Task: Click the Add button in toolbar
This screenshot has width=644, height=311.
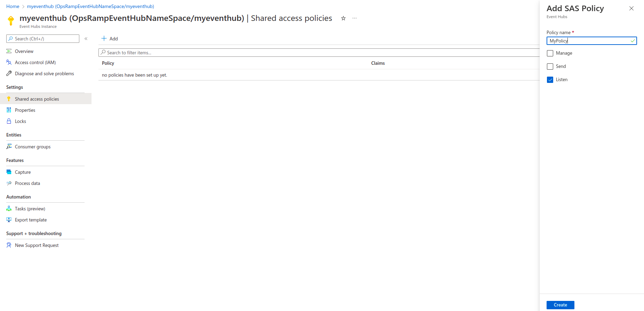Action: (110, 39)
